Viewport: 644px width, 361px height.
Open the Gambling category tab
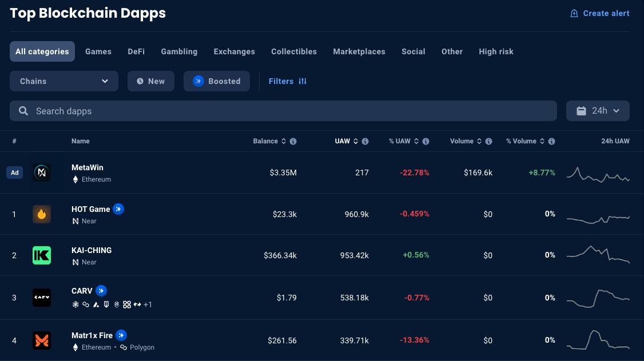pos(179,51)
